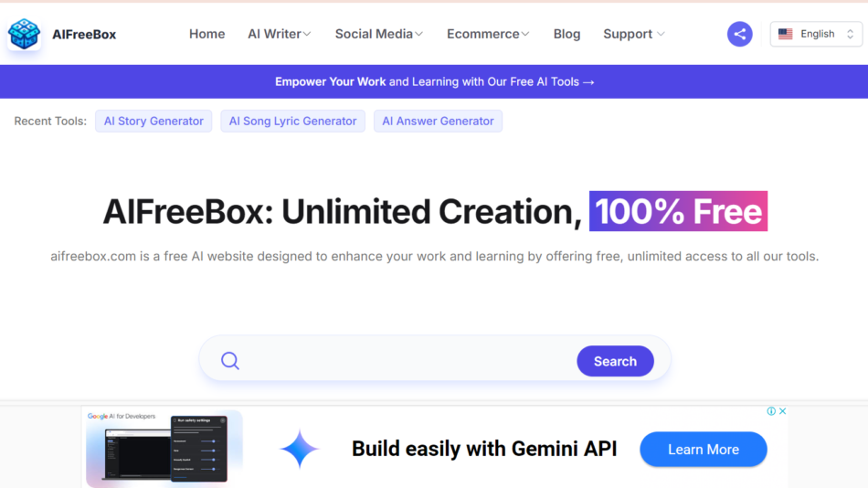Go to the Home page
Viewport: 868px width, 488px height.
[206, 34]
